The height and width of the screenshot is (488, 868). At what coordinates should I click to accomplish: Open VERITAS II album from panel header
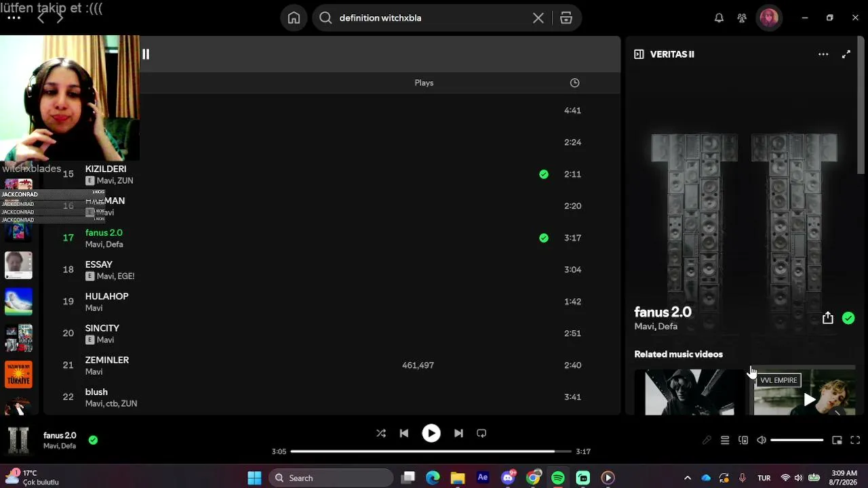672,54
